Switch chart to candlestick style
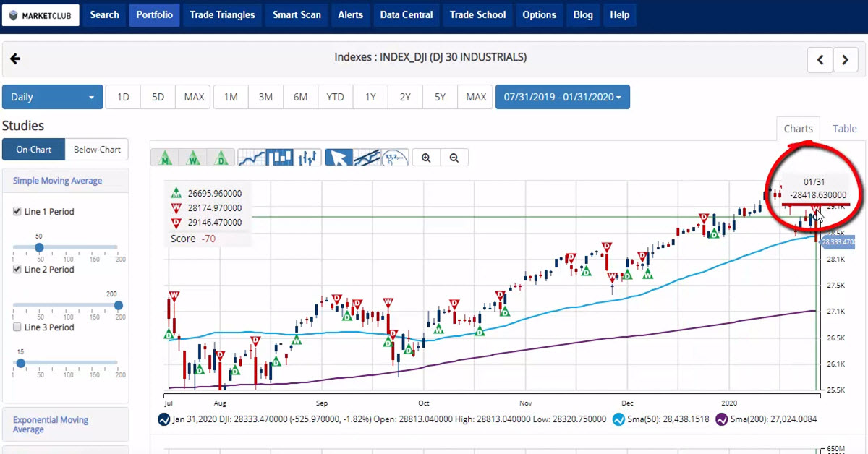The width and height of the screenshot is (868, 454). tap(278, 157)
